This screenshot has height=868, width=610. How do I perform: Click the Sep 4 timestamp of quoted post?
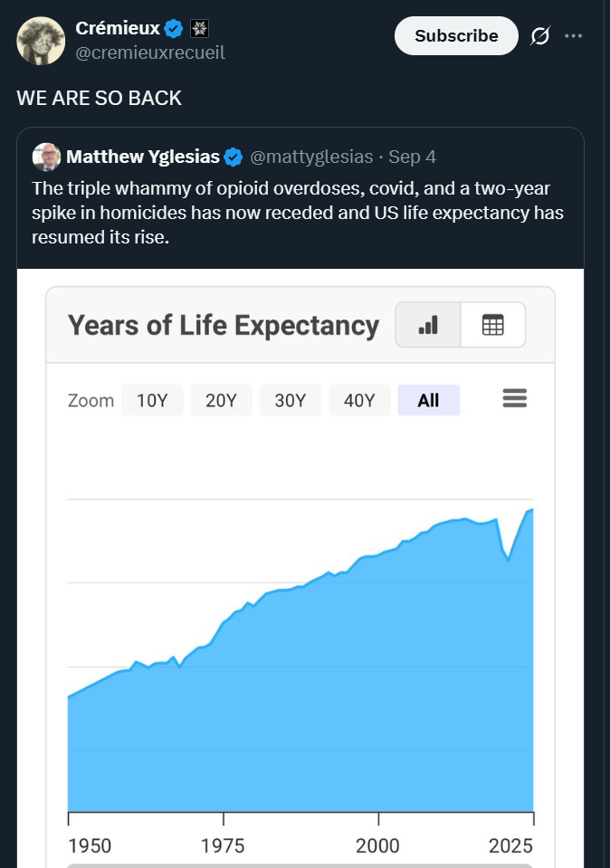coord(412,157)
